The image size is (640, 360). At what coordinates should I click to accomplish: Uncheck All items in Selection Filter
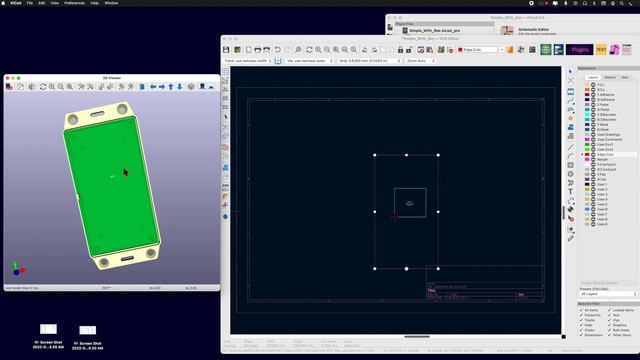(x=581, y=310)
